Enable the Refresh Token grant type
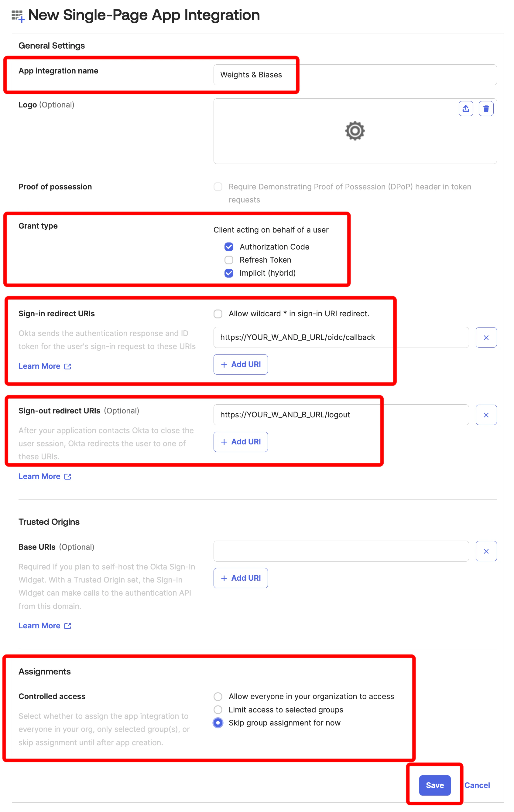514x812 pixels. 229,260
